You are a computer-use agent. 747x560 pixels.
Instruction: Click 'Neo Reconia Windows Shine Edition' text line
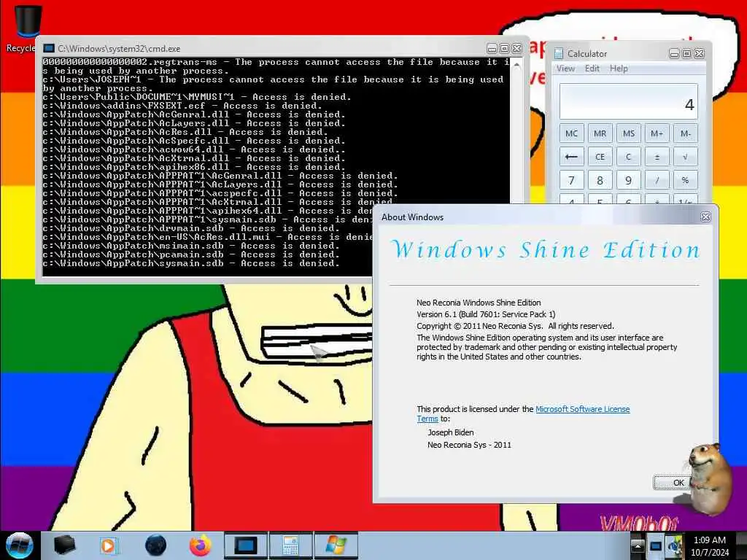click(479, 303)
